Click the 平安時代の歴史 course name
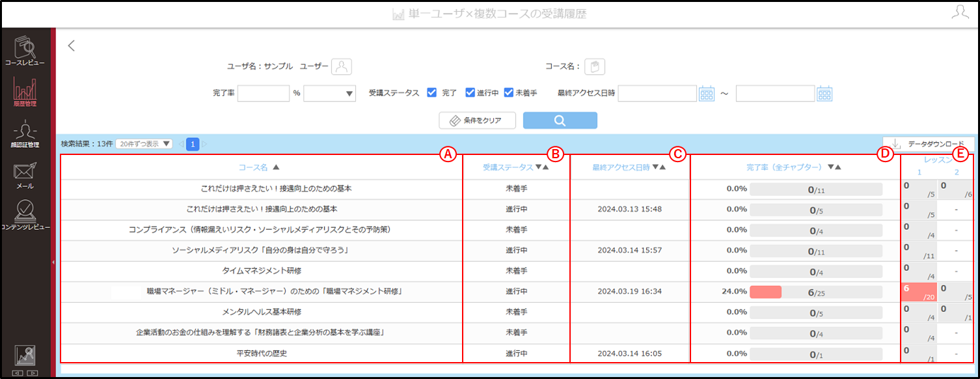Viewport: 980px width, 379px height. [262, 353]
